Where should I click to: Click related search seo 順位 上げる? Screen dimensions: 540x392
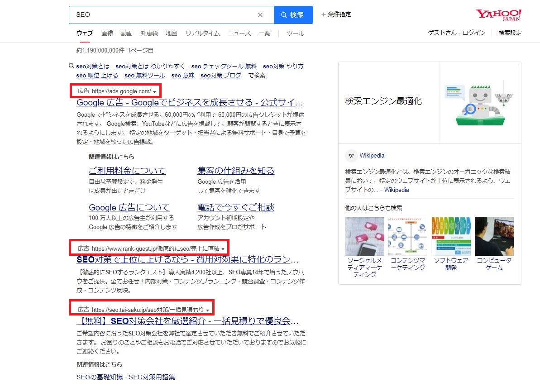click(97, 76)
